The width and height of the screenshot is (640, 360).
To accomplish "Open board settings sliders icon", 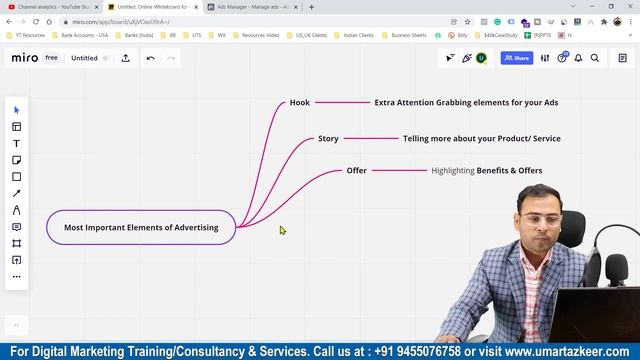I will coord(545,58).
